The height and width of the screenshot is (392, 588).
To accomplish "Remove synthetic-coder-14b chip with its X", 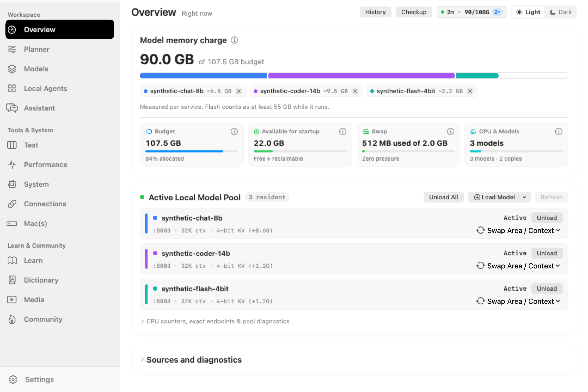I will coord(355,91).
